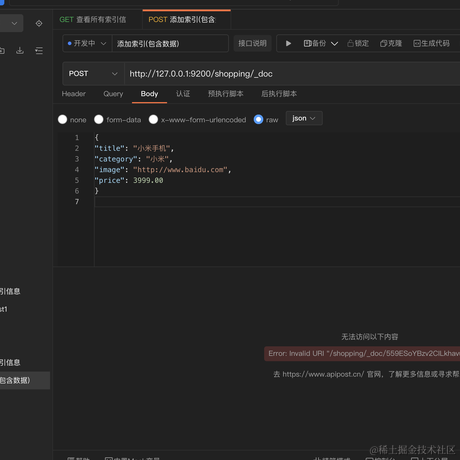Select the Body tab
Screen dimensions: 460x460
(149, 94)
